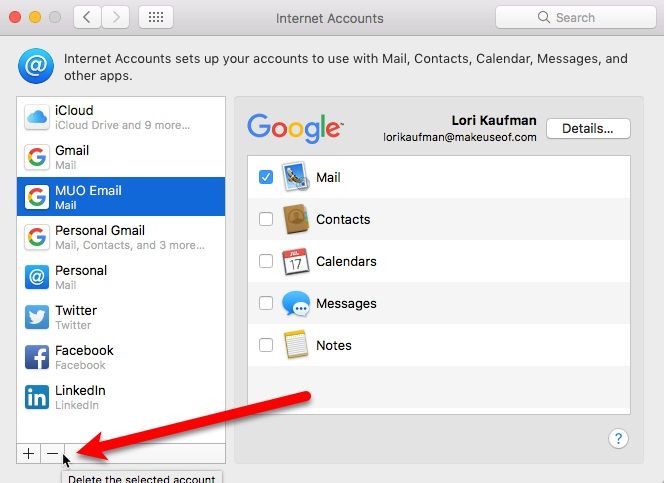The width and height of the screenshot is (666, 483).
Task: Go forward with the right arrow button
Action: pyautogui.click(x=117, y=17)
